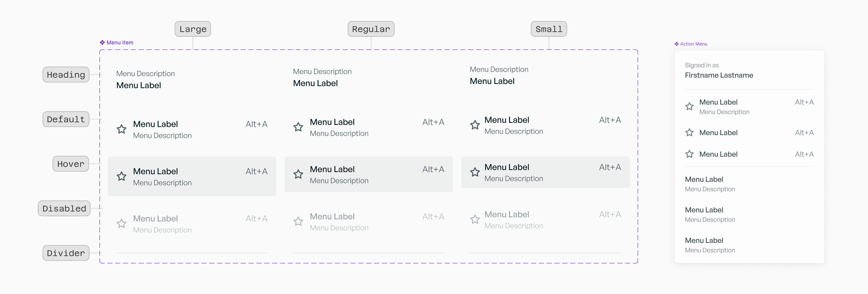This screenshot has width=868, height=294.
Task: Click the Divider state tag
Action: click(x=66, y=253)
